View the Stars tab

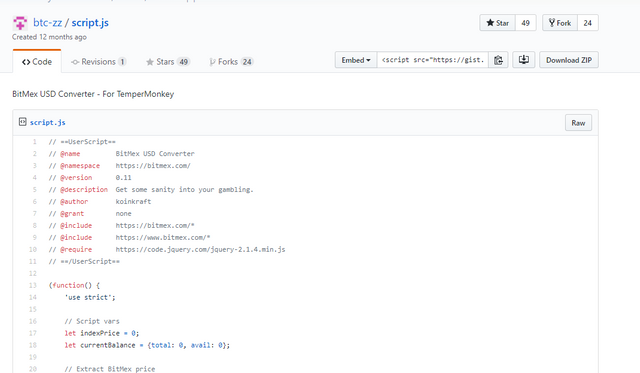point(168,62)
